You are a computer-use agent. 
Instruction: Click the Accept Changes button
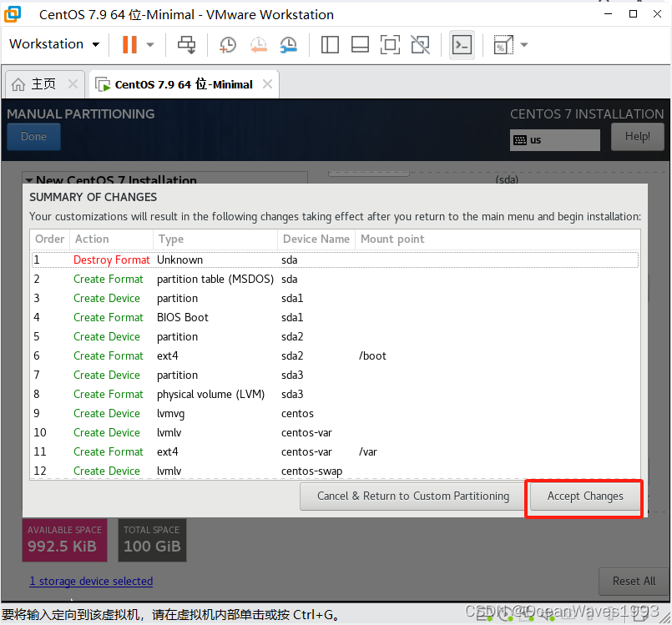point(585,496)
